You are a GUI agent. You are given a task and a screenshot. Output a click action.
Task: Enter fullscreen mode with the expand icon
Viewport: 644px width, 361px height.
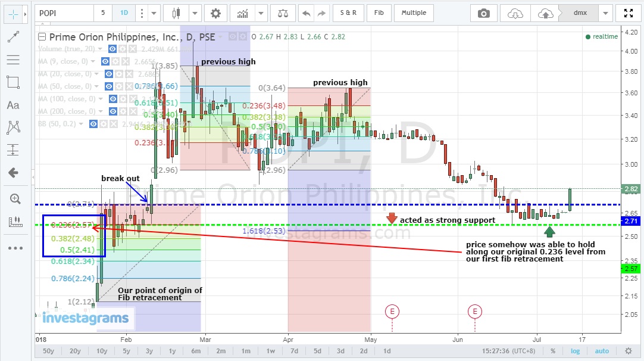click(629, 13)
